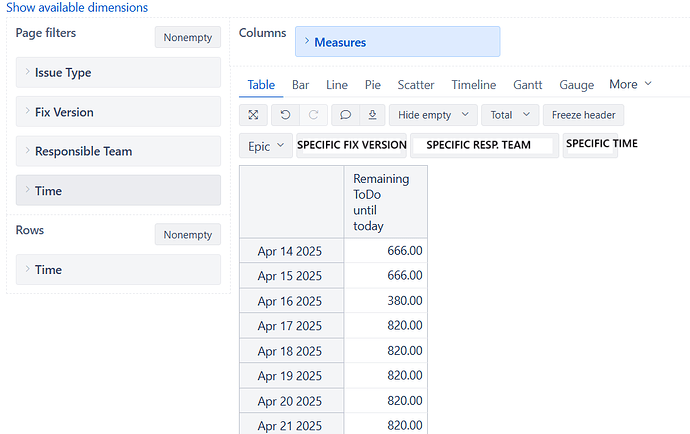Switch to the Gantt tab

point(529,85)
